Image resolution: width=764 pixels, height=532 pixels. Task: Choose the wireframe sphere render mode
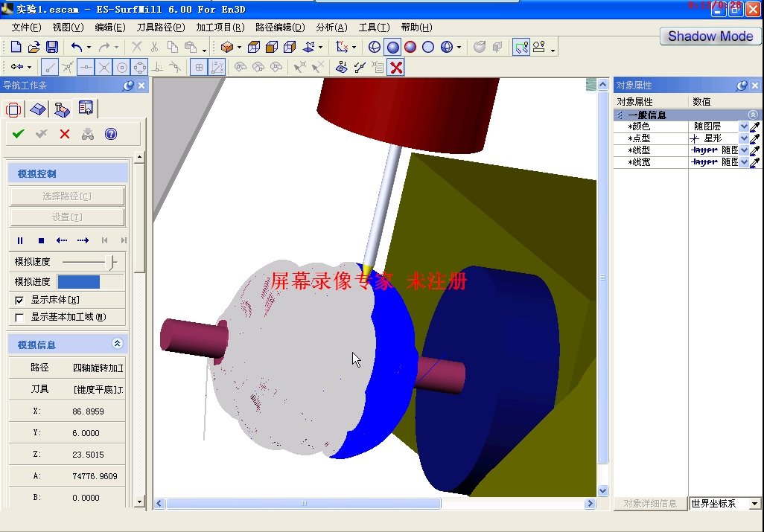click(x=375, y=47)
